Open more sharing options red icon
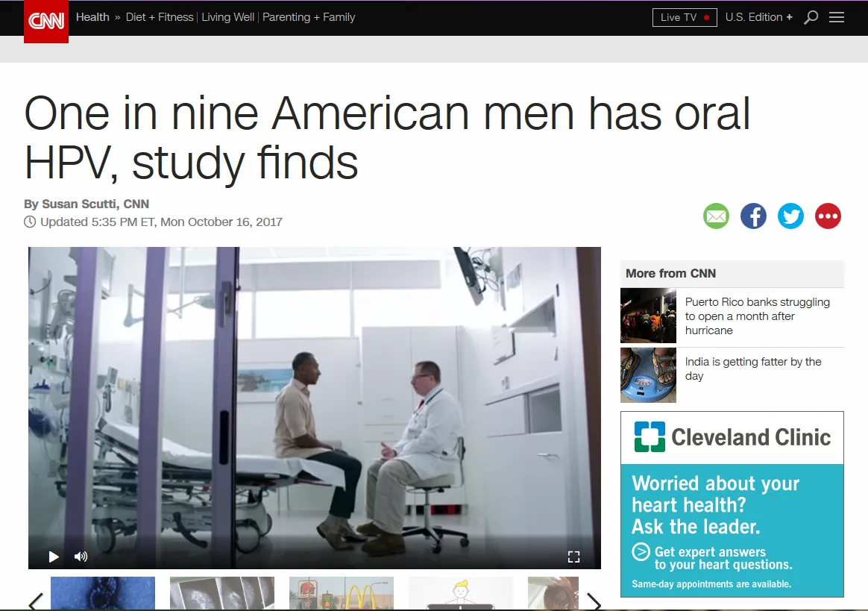Screen dimensions: 868x611 [828, 216]
